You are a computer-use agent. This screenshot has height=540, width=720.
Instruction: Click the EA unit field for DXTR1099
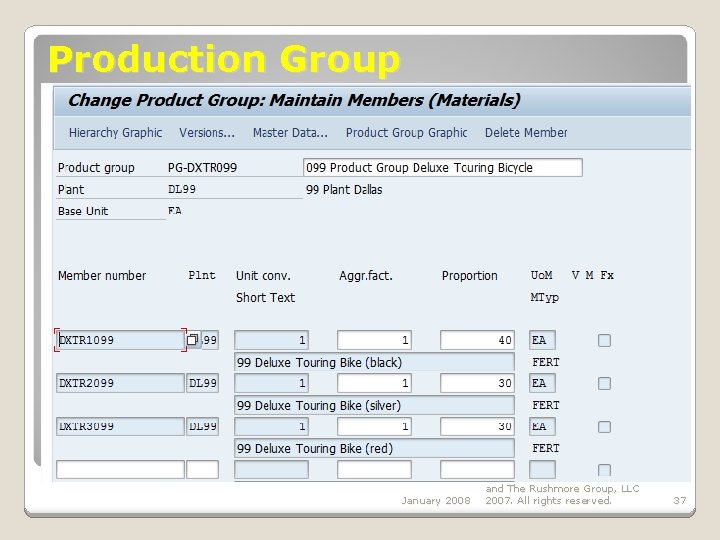[x=542, y=340]
